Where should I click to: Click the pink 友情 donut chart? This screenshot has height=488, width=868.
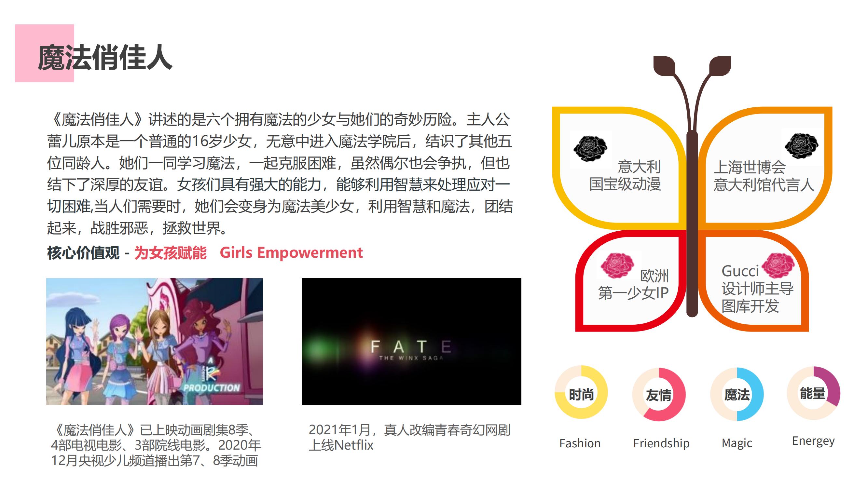[659, 394]
